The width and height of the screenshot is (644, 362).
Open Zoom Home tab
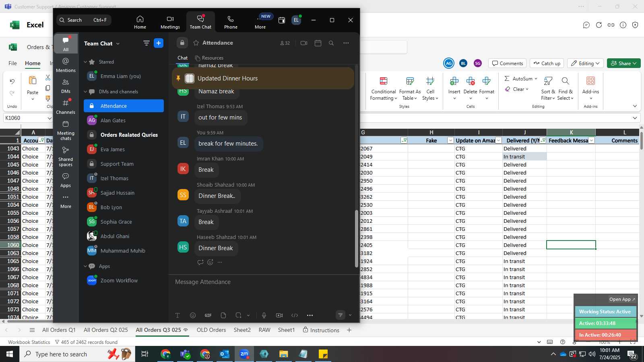[140, 22]
